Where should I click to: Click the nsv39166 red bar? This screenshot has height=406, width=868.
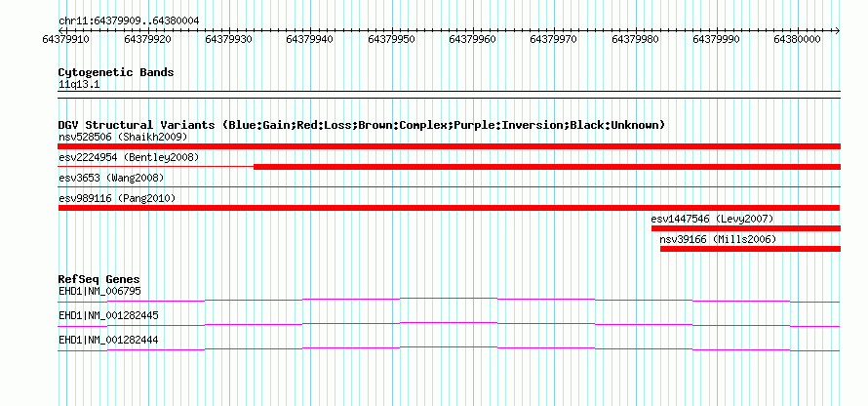750,249
